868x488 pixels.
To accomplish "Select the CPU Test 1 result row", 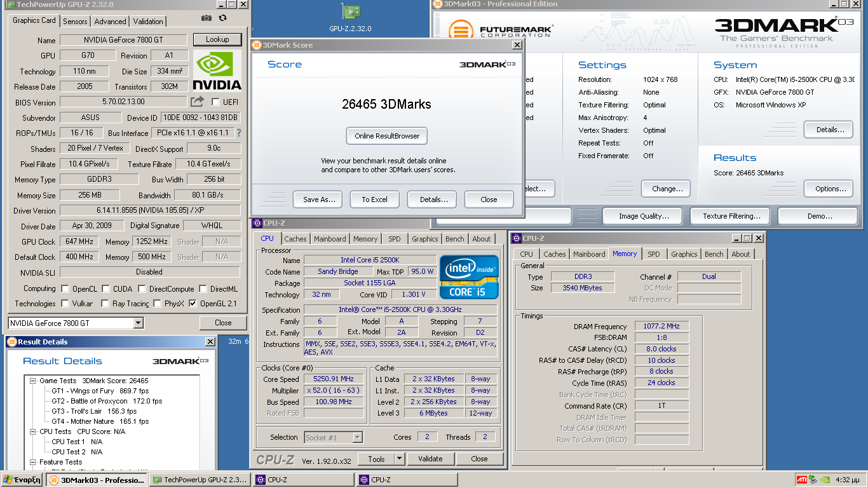I will click(77, 442).
